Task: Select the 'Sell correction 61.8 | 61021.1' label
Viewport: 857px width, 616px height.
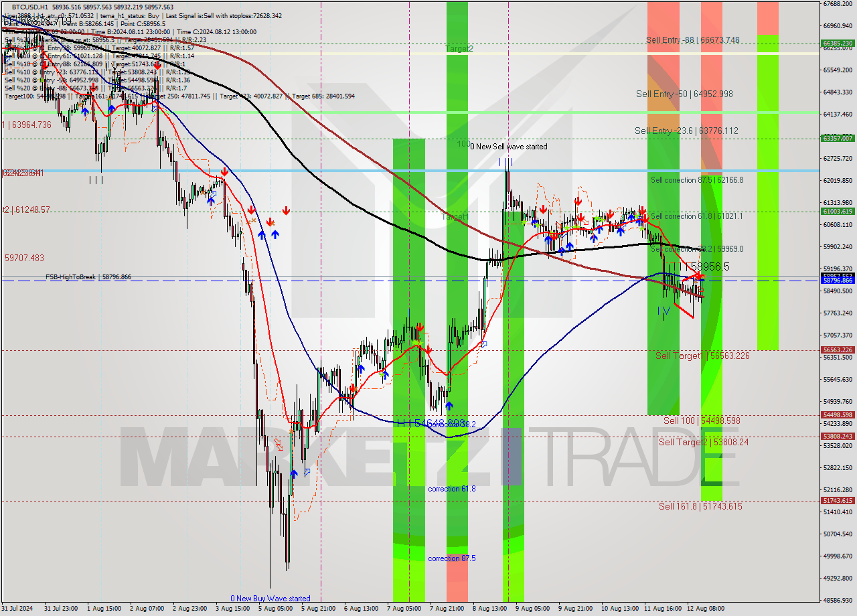Action: pos(696,216)
